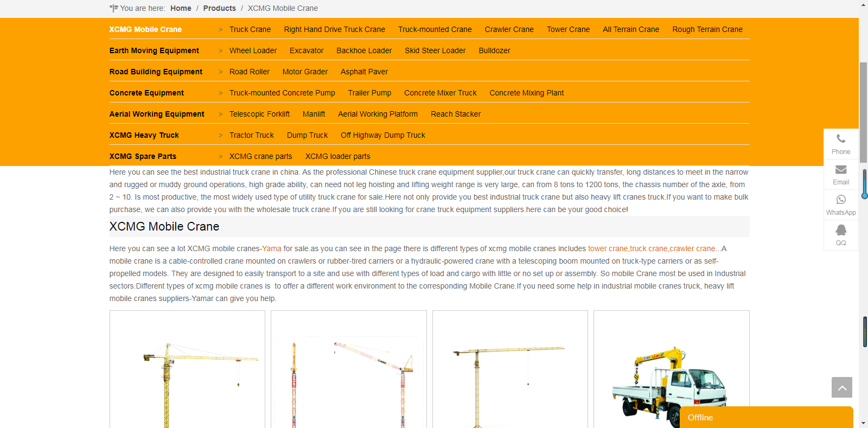Viewport: 868px width, 428px height.
Task: Open XCMG loader parts link
Action: pos(338,156)
